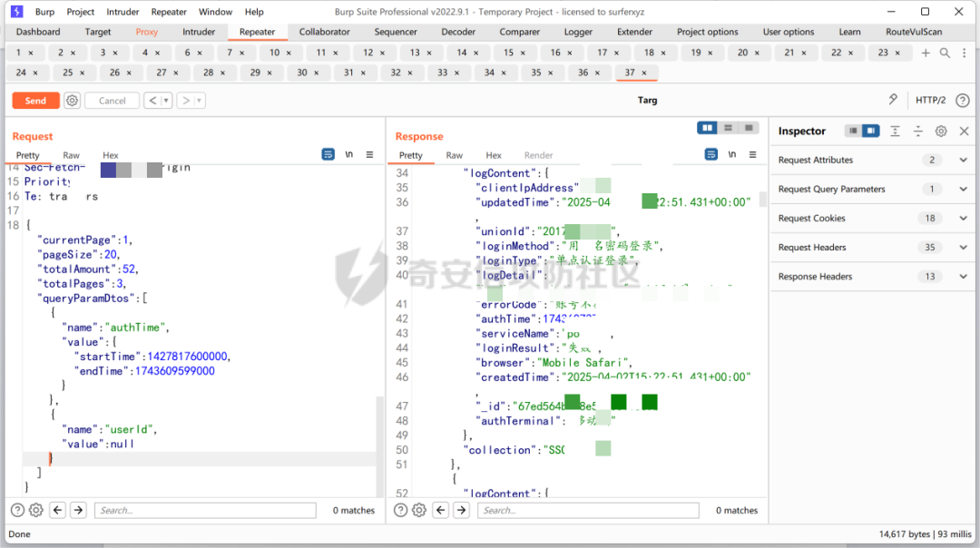Screen dimensions: 980x548
Task: Go forward to the next request in history
Action: pyautogui.click(x=186, y=101)
